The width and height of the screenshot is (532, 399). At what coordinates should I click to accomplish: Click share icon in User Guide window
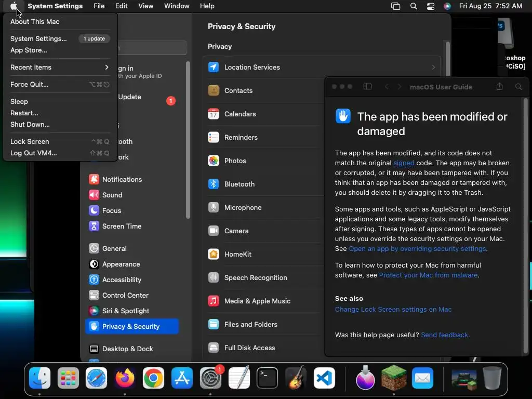(x=499, y=87)
